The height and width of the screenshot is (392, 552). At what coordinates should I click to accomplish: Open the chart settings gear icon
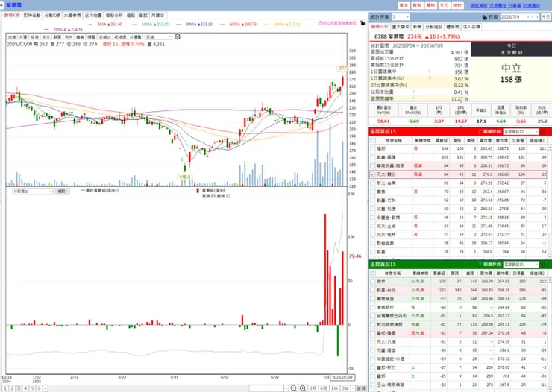point(178,37)
